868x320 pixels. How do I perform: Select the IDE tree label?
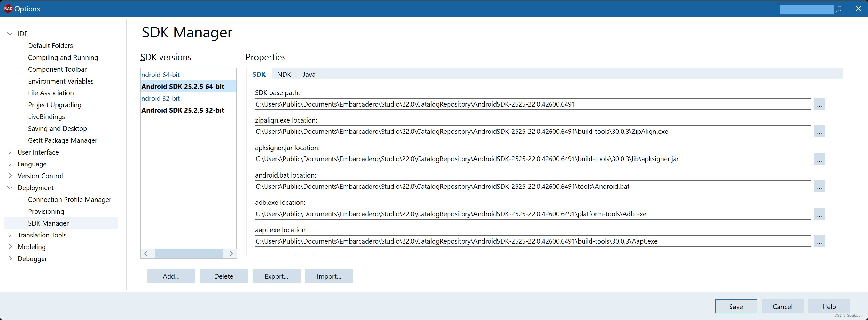click(23, 34)
